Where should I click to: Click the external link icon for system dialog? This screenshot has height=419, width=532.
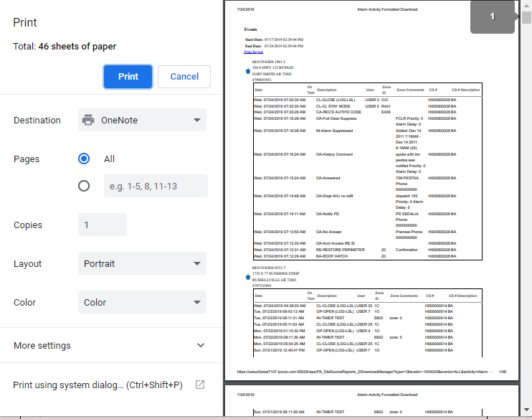tap(200, 385)
